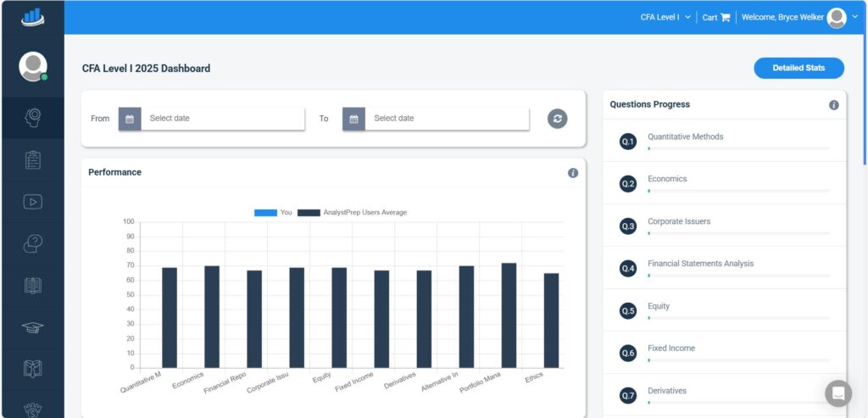
Task: Open the sidebar profile avatar
Action: click(x=33, y=66)
